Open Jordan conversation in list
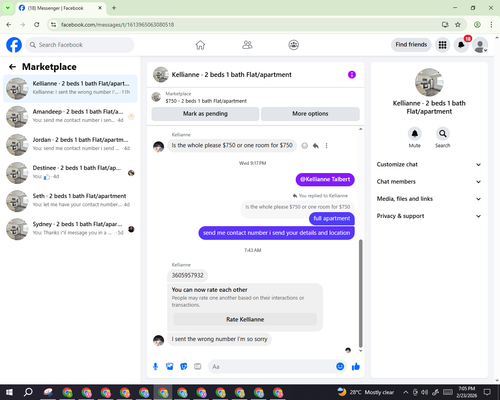The width and height of the screenshot is (500, 400). point(70,145)
